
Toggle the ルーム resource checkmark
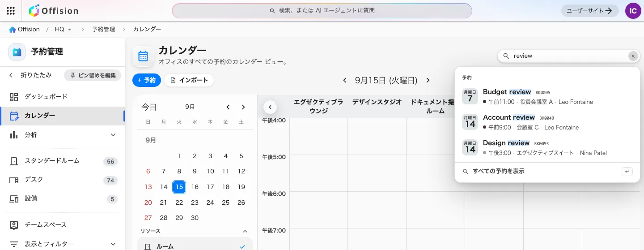(242, 246)
